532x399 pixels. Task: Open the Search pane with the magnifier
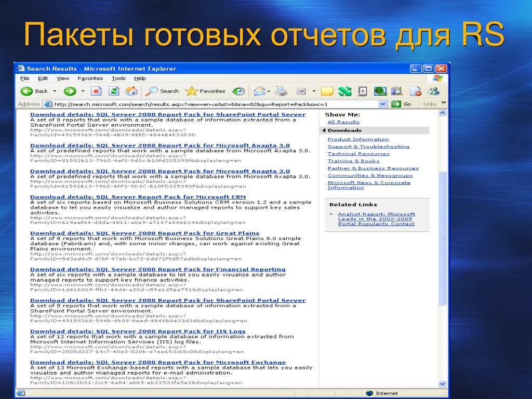click(162, 91)
